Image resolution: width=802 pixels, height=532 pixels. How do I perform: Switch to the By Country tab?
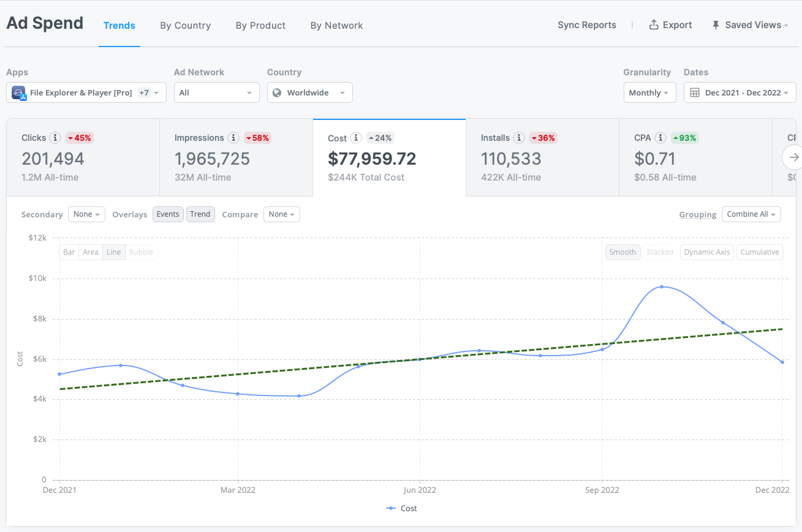pos(185,26)
